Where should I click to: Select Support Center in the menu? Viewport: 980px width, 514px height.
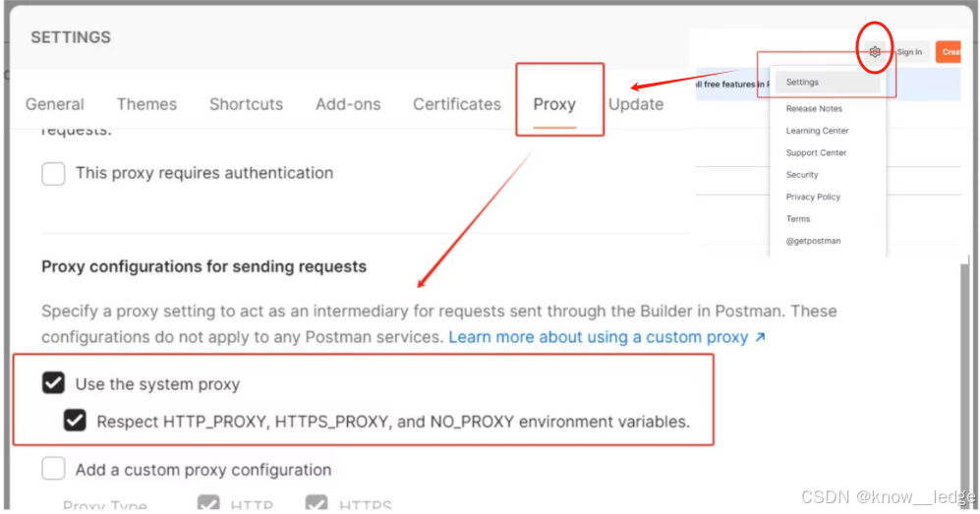816,152
